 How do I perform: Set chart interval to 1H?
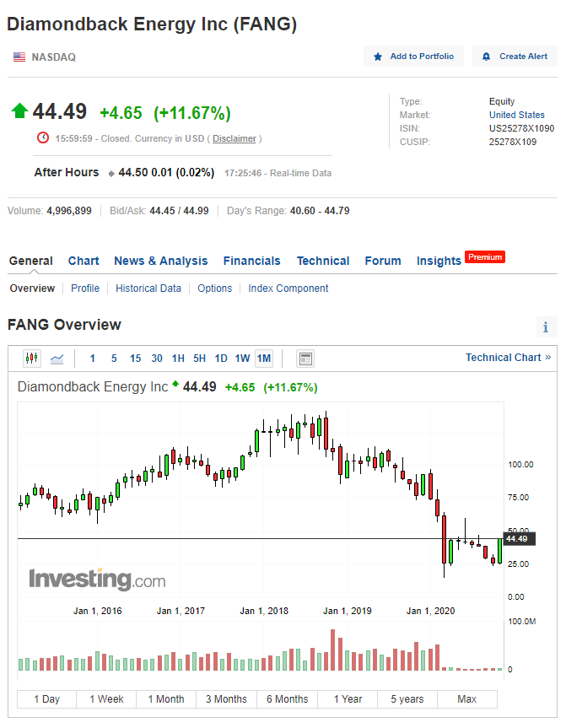pos(178,359)
